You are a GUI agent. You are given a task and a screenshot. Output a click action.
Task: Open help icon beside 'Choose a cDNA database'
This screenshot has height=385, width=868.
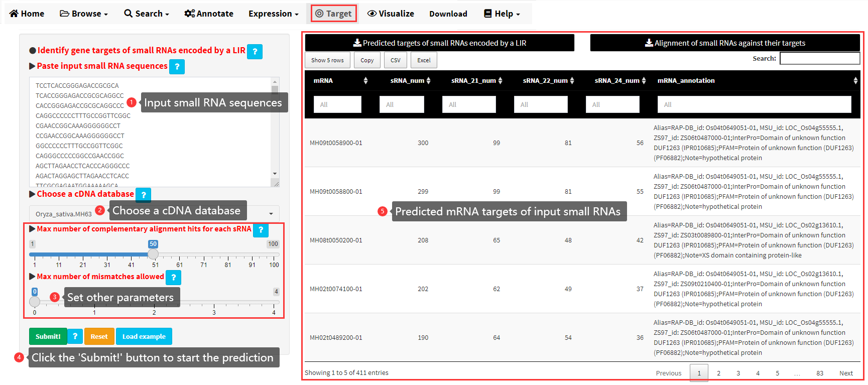point(144,195)
